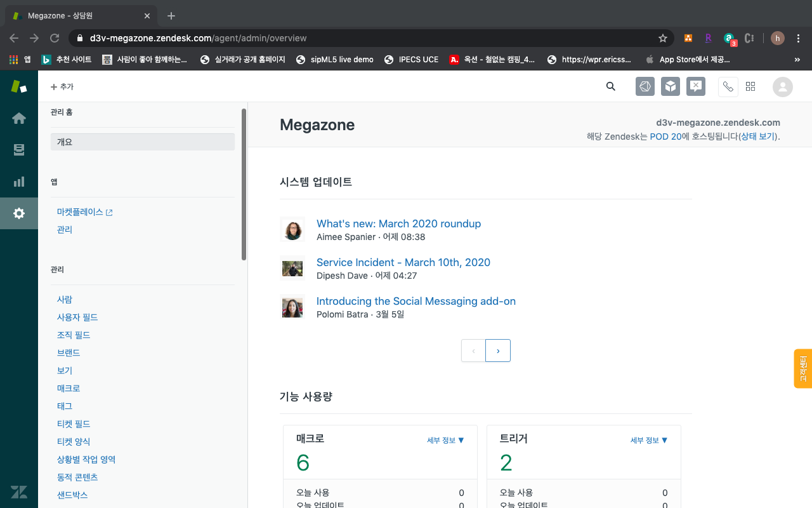Open 티켓 양식 settings
Viewport: 812px width, 508px height.
pos(74,441)
